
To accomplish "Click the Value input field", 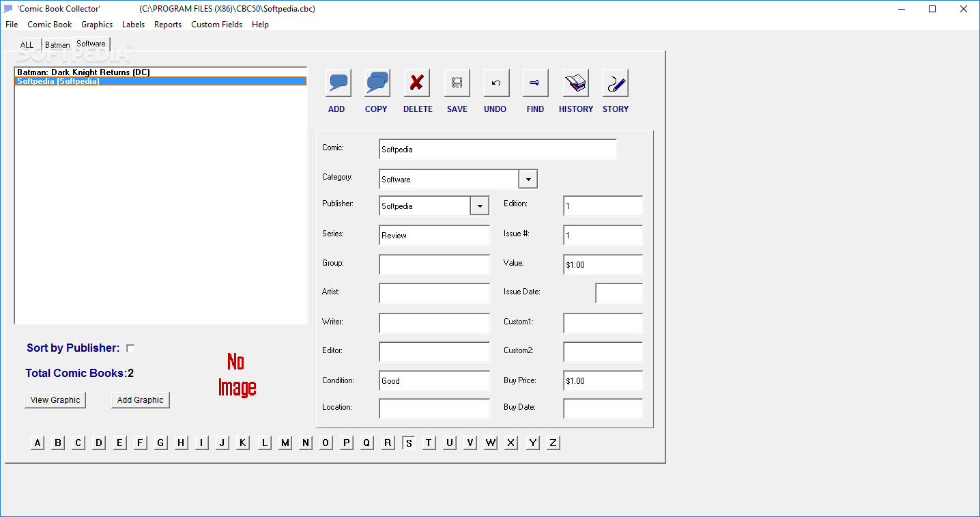I will click(603, 264).
